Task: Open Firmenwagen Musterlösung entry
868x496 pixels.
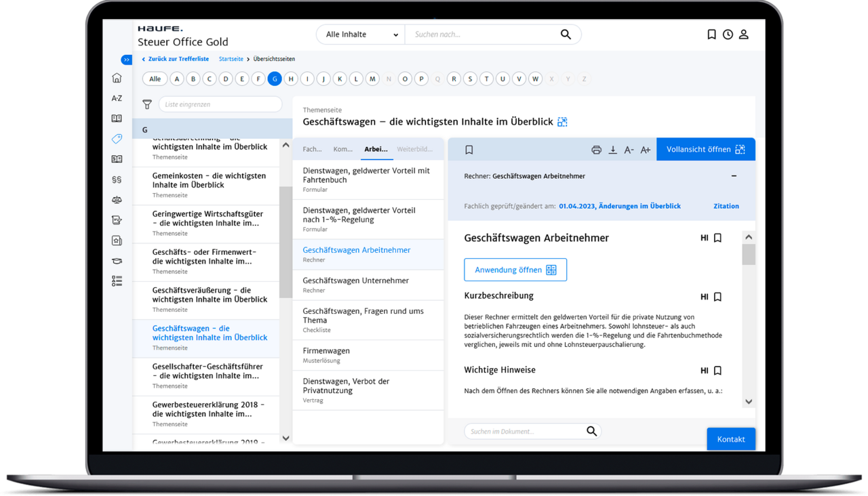Action: 368,355
